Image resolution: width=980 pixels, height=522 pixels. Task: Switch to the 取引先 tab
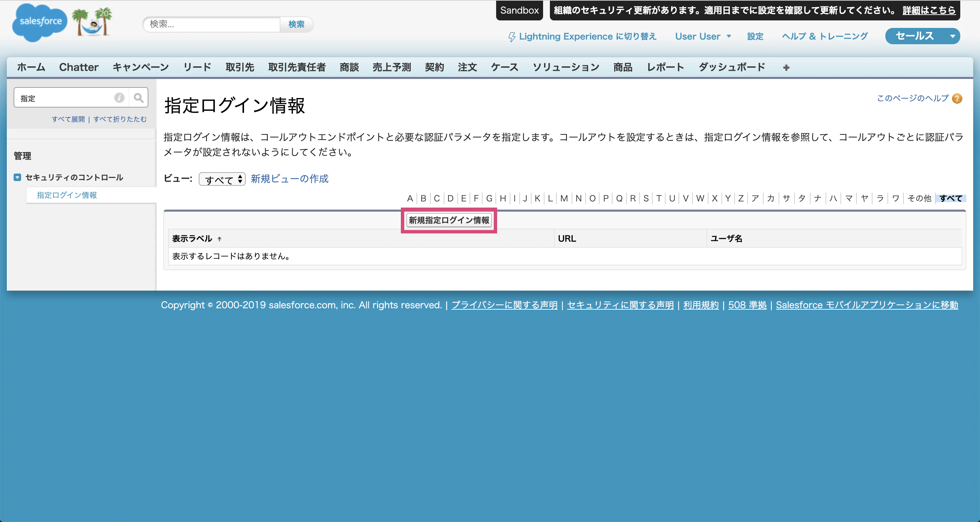tap(240, 67)
